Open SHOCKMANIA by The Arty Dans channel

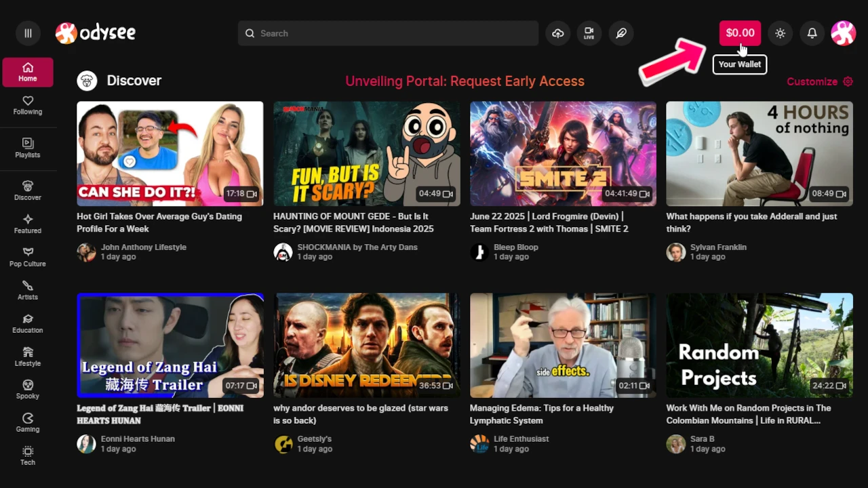point(357,247)
